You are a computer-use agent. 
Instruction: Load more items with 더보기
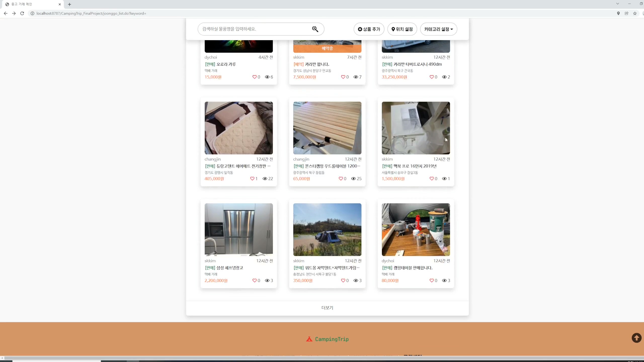click(327, 308)
